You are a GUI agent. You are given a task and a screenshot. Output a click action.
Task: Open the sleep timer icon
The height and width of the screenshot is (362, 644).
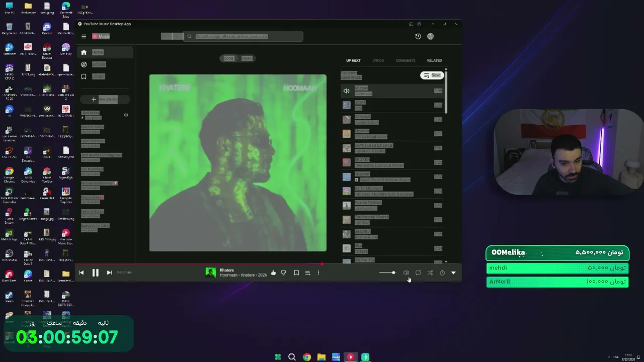pos(442,273)
